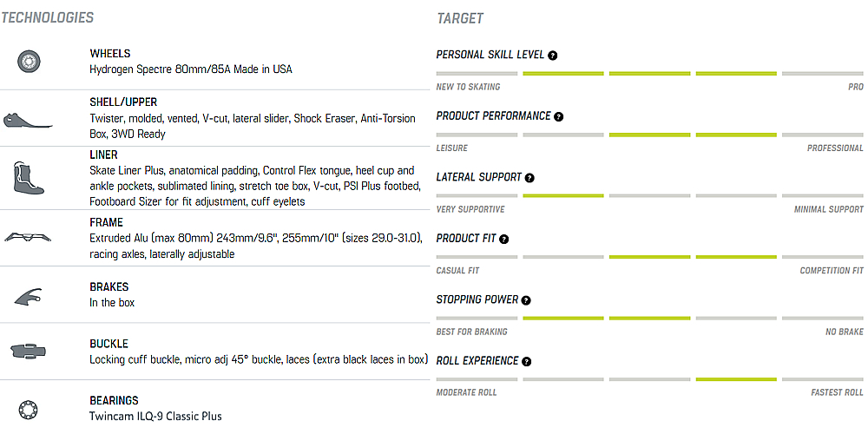Click the frame icon
This screenshot has width=868, height=434.
click(28, 237)
